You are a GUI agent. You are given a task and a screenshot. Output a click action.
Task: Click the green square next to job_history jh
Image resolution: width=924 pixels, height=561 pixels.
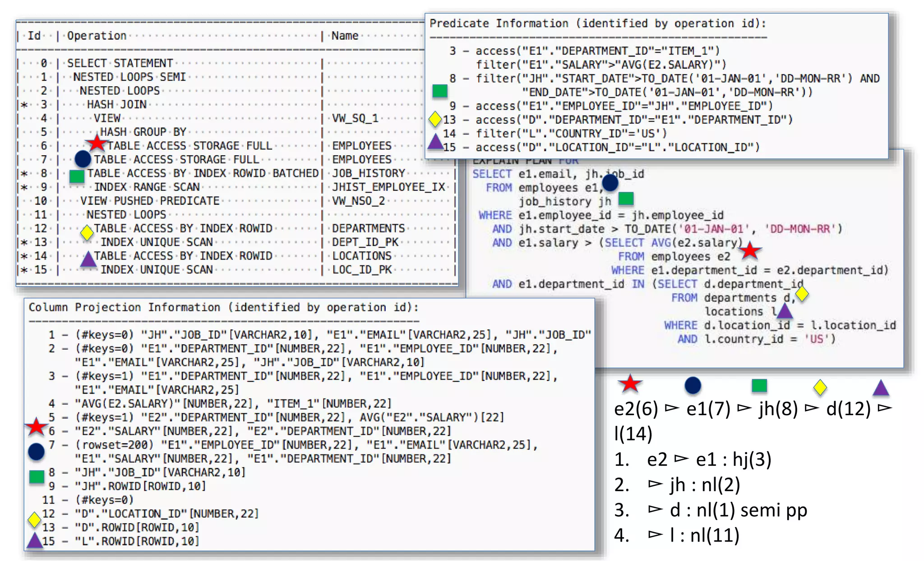[x=626, y=199]
